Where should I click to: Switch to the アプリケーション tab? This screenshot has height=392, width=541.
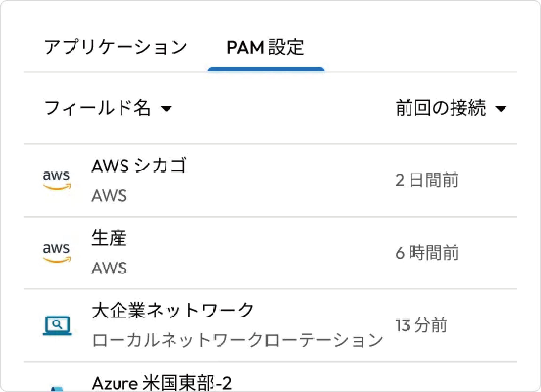[x=115, y=47]
